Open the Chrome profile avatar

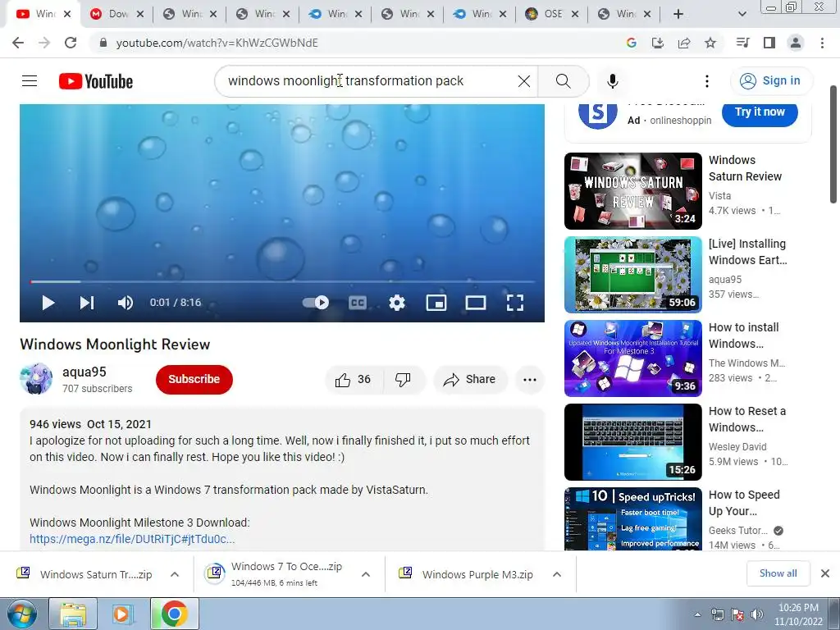click(796, 43)
